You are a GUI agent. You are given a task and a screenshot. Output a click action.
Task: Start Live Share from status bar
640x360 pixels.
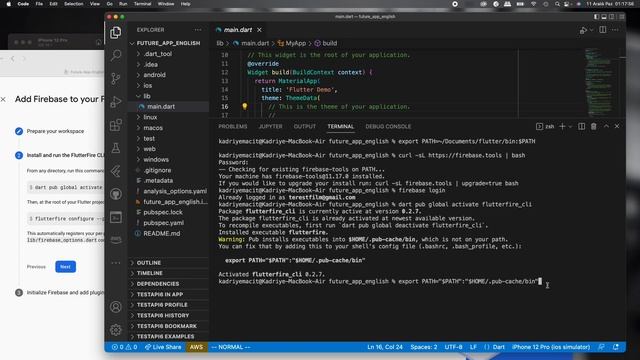pyautogui.click(x=163, y=347)
